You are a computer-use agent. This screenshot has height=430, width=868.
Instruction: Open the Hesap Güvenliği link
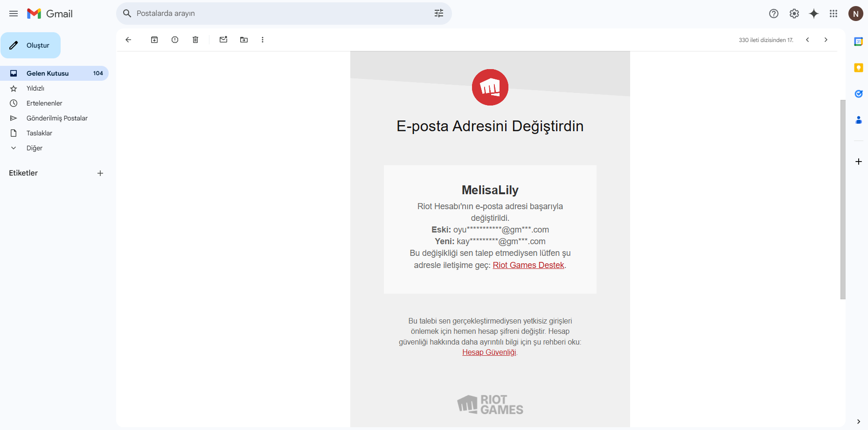click(x=489, y=352)
